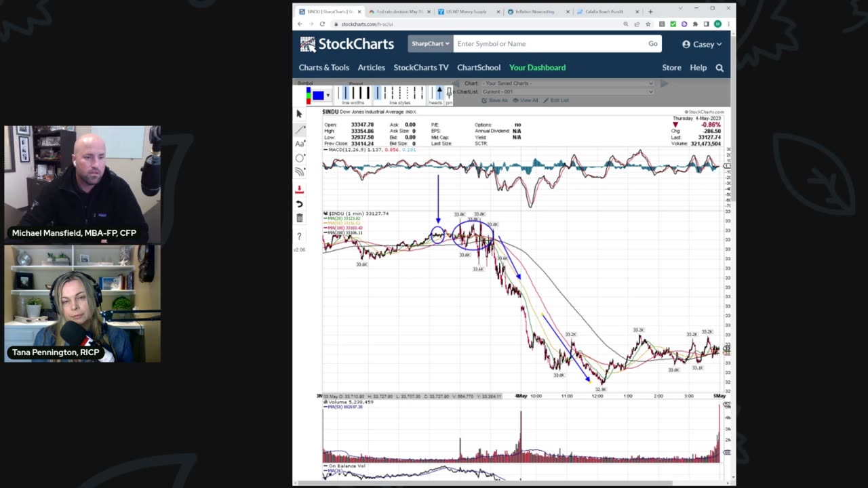
Task: Open the Store link
Action: click(x=672, y=68)
